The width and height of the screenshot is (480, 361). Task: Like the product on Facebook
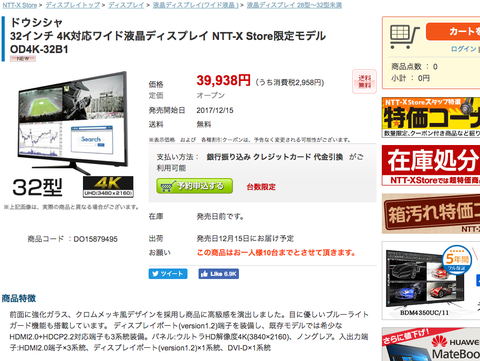(219, 274)
